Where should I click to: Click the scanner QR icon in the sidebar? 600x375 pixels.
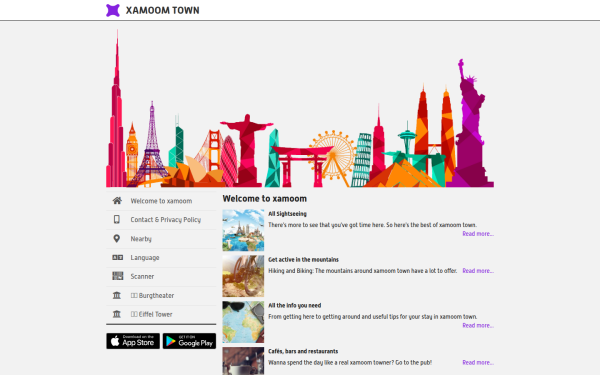pos(117,276)
